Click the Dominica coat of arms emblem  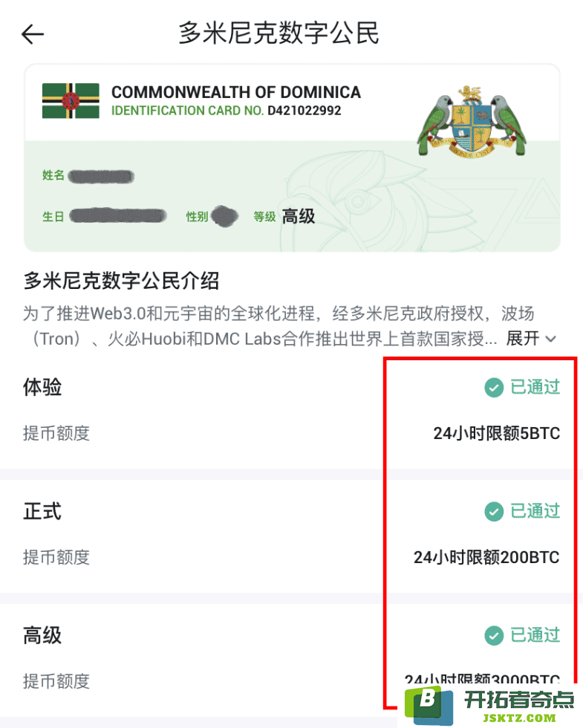[472, 122]
